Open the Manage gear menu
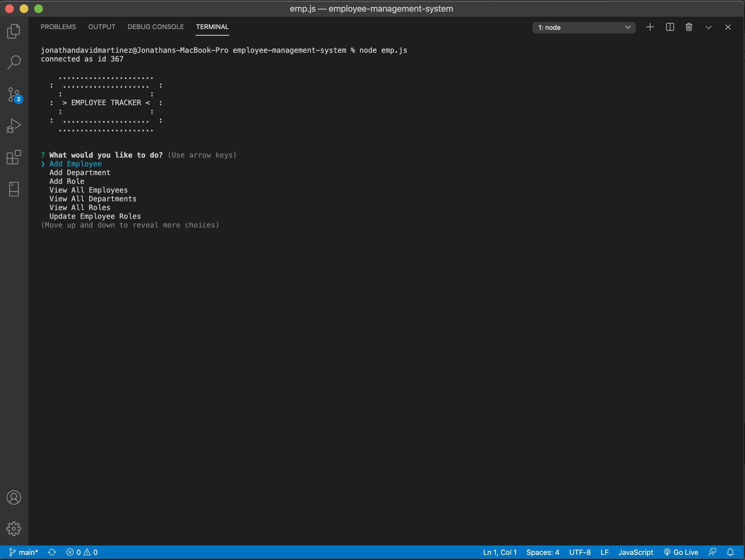745x560 pixels. click(x=14, y=528)
